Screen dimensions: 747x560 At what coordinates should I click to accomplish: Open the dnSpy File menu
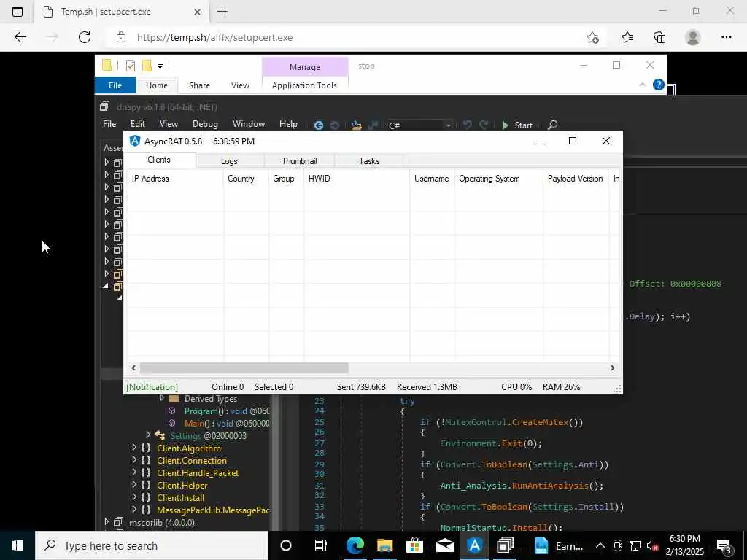(x=109, y=124)
